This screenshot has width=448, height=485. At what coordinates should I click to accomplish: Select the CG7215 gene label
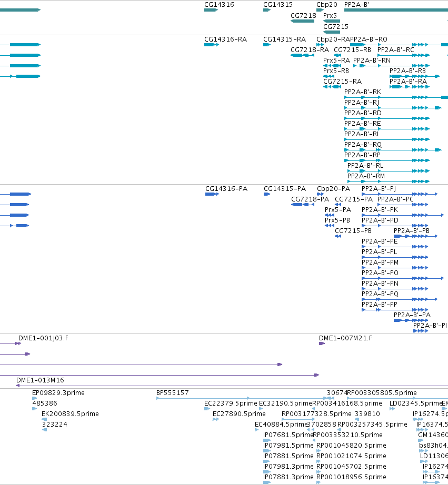336,27
